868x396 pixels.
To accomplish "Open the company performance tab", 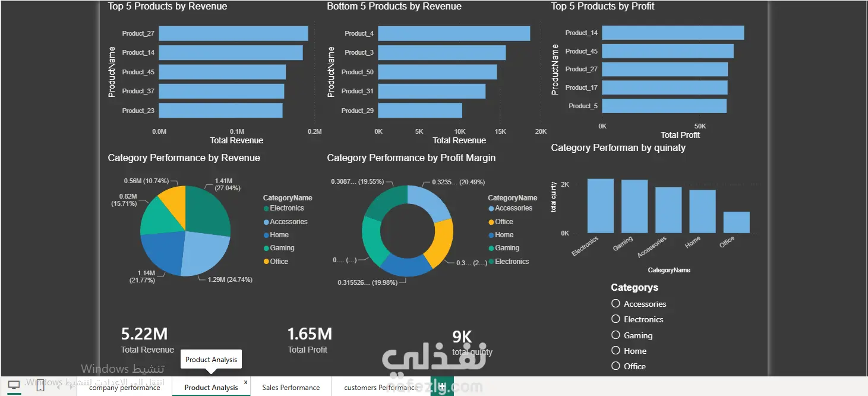I will (x=125, y=387).
